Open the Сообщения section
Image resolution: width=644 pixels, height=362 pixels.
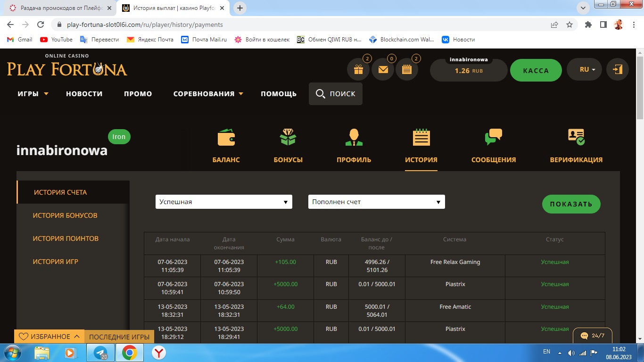point(494,146)
